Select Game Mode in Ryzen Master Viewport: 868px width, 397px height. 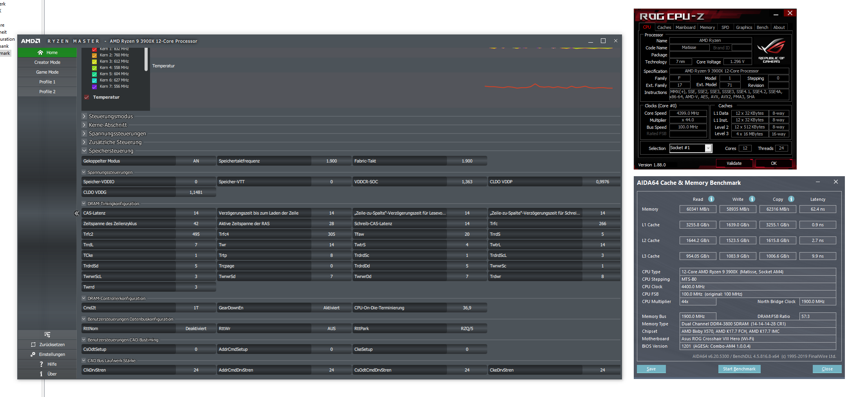coord(47,72)
